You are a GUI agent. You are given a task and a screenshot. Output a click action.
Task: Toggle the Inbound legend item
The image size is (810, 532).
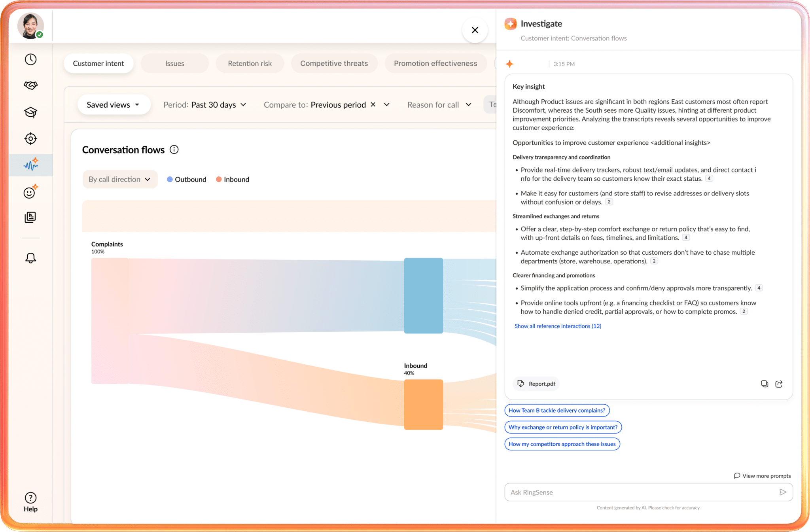click(x=233, y=179)
